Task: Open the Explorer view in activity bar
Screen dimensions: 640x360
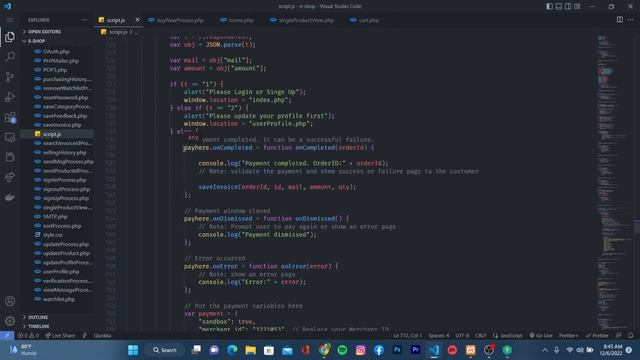Action: coord(10,37)
